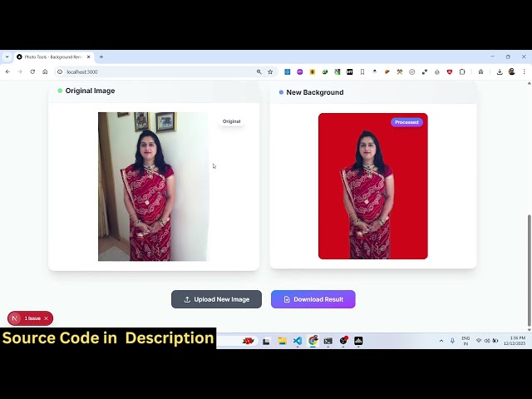Open the zoom magnifier icon in address bar
The width and height of the screenshot is (532, 399).
[259, 71]
